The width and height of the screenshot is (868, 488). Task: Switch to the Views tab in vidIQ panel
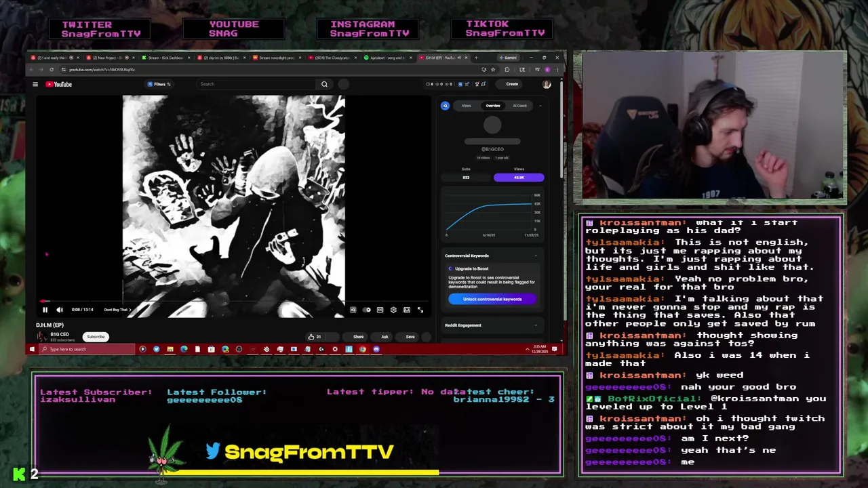point(467,106)
